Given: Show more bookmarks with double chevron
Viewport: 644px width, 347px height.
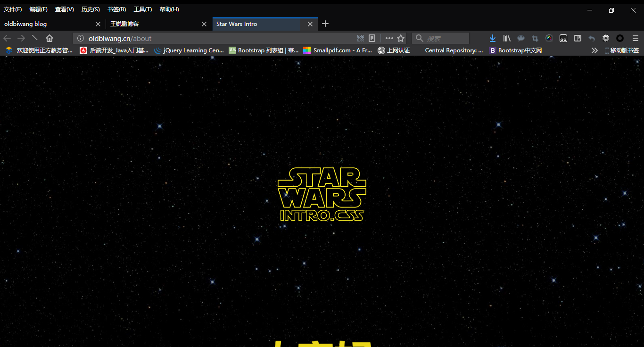Looking at the screenshot, I should point(594,50).
